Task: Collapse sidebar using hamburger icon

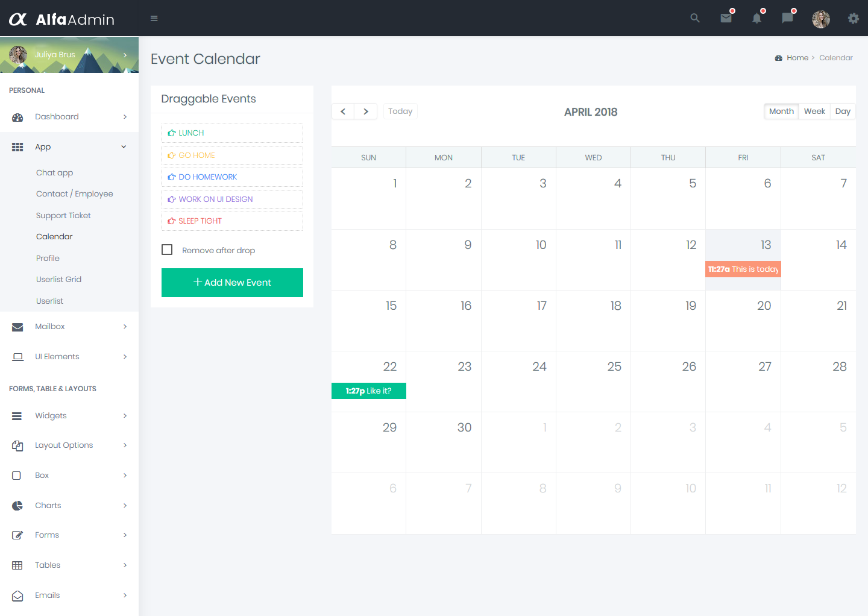Action: [x=154, y=18]
